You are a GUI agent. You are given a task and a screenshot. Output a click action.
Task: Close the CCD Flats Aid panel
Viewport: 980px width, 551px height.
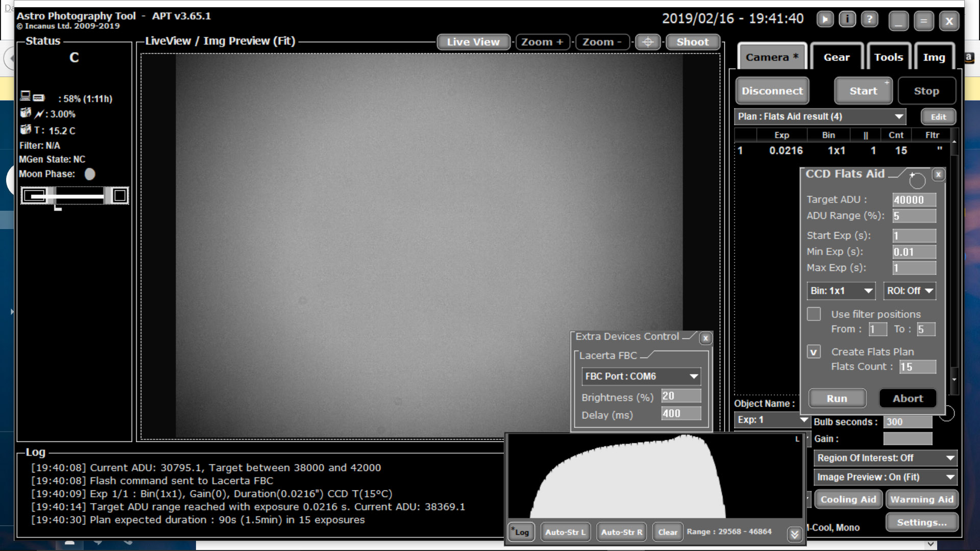click(x=938, y=174)
